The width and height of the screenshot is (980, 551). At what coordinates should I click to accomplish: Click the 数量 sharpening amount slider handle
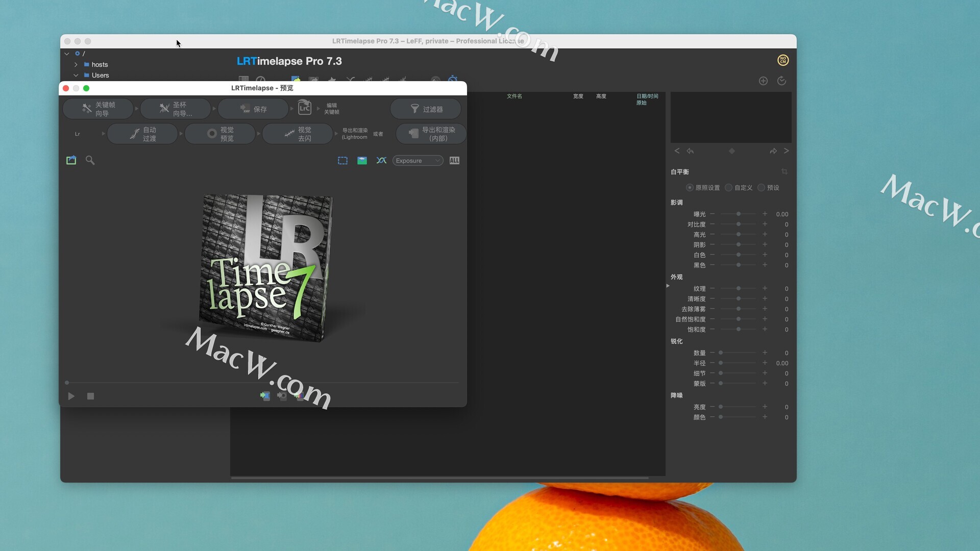coord(721,353)
